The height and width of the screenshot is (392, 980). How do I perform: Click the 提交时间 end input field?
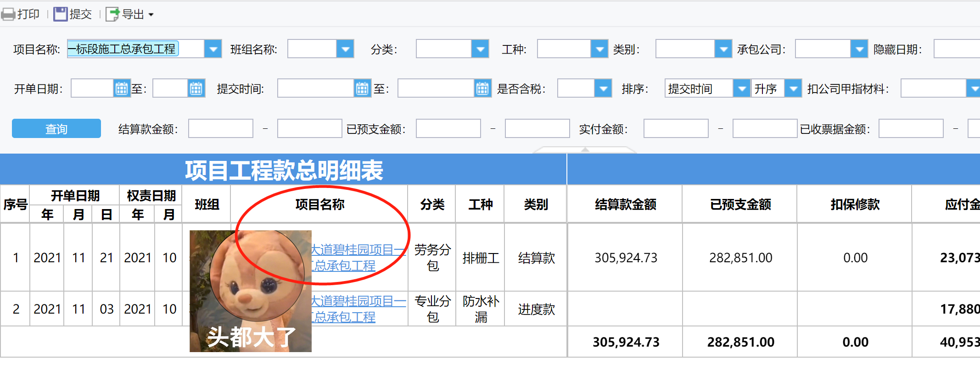tap(436, 88)
